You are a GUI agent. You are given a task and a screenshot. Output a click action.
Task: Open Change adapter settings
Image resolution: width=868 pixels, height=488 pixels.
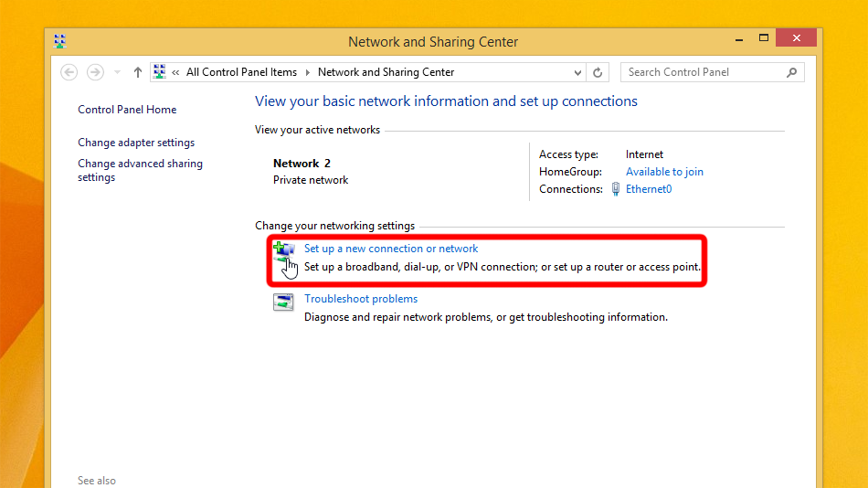(x=136, y=143)
